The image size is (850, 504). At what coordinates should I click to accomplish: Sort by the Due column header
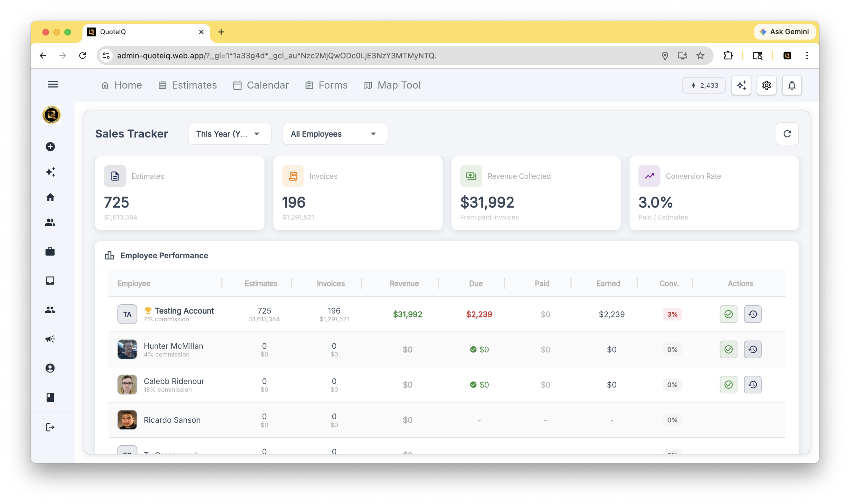click(476, 283)
